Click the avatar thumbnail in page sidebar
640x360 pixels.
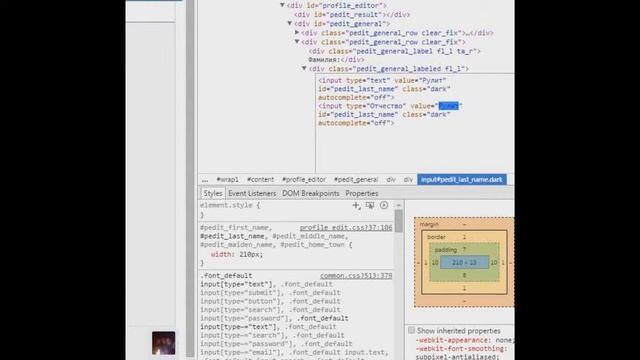pyautogui.click(x=164, y=343)
